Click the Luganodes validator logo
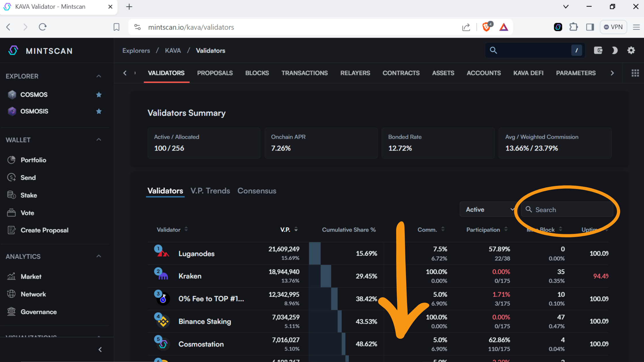The height and width of the screenshot is (362, 644). 163,253
